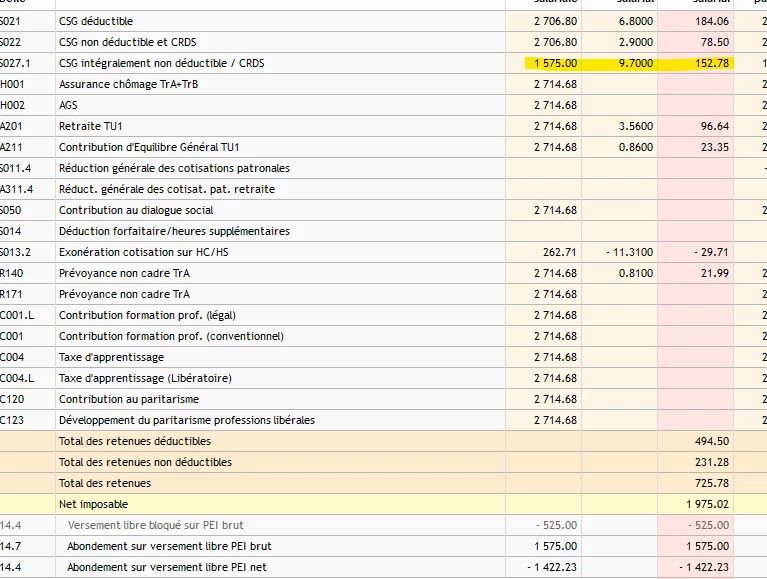This screenshot has width=767, height=579.
Task: Click 'Total des retenues déductibles' label
Action: (x=135, y=442)
